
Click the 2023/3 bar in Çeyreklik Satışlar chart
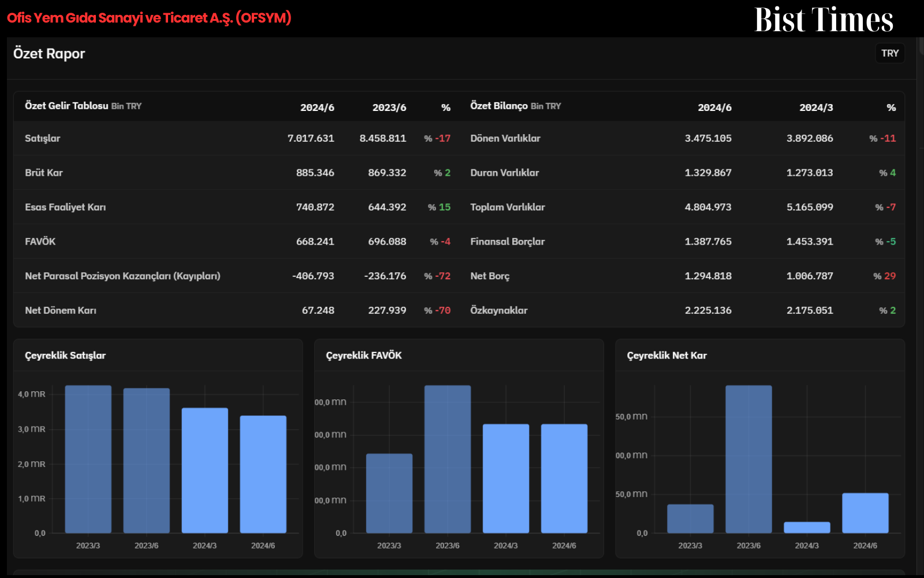point(88,459)
